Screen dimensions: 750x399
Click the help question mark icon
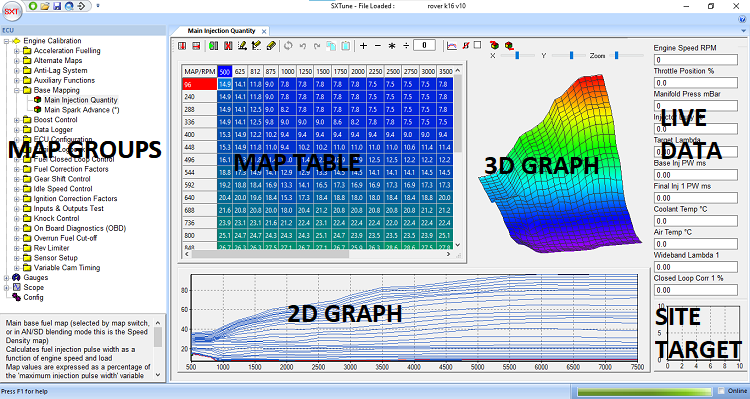click(x=742, y=20)
